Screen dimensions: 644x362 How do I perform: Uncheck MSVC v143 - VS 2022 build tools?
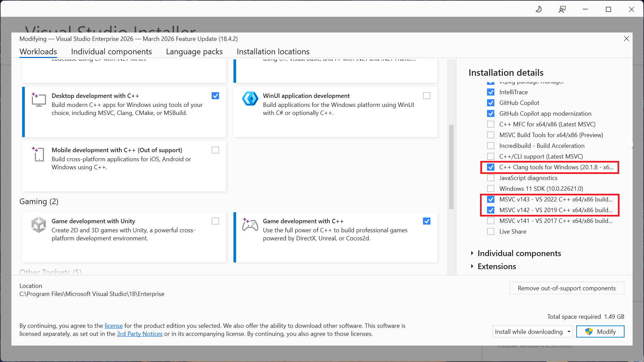(x=491, y=199)
